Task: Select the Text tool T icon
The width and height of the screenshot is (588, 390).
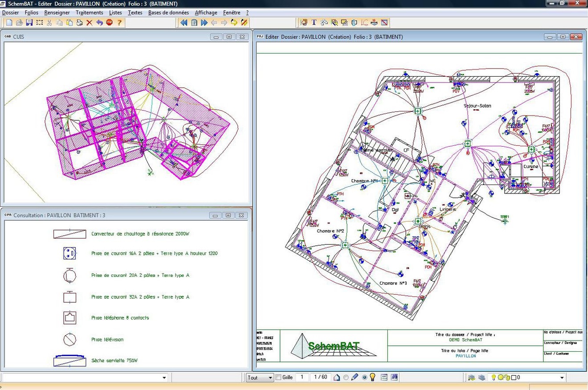Action: 314,22
